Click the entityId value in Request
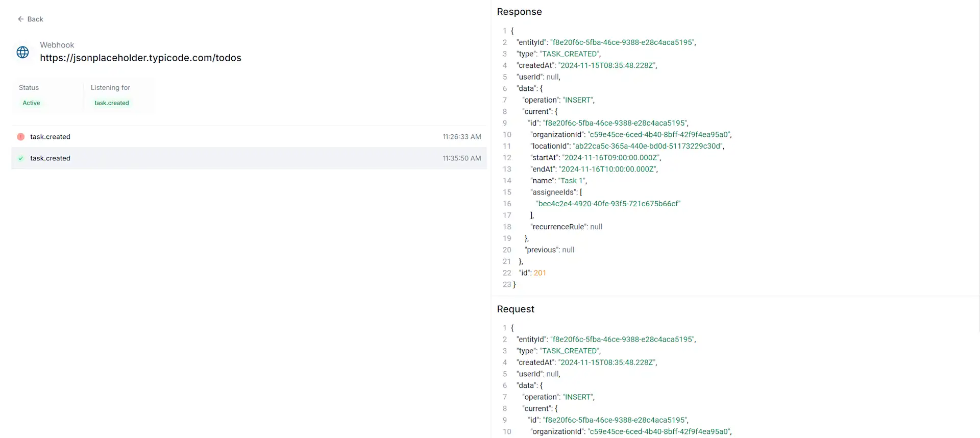The image size is (980, 438). coord(623,339)
